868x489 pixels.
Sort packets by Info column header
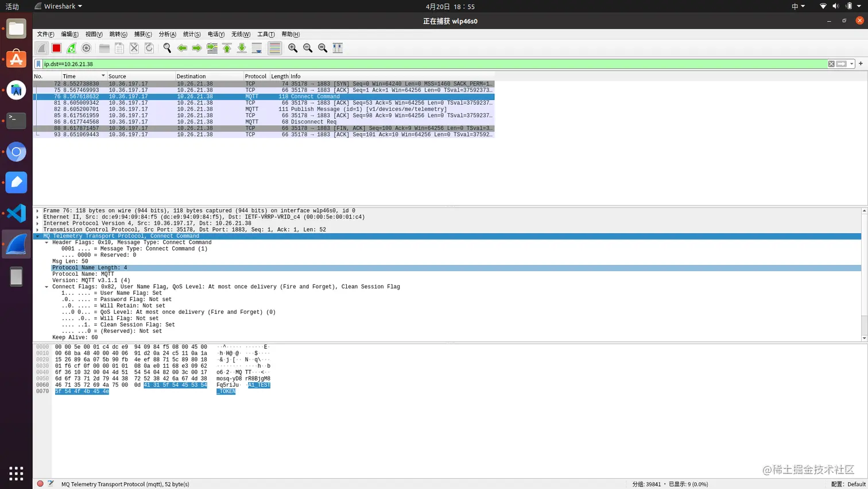tap(392, 76)
